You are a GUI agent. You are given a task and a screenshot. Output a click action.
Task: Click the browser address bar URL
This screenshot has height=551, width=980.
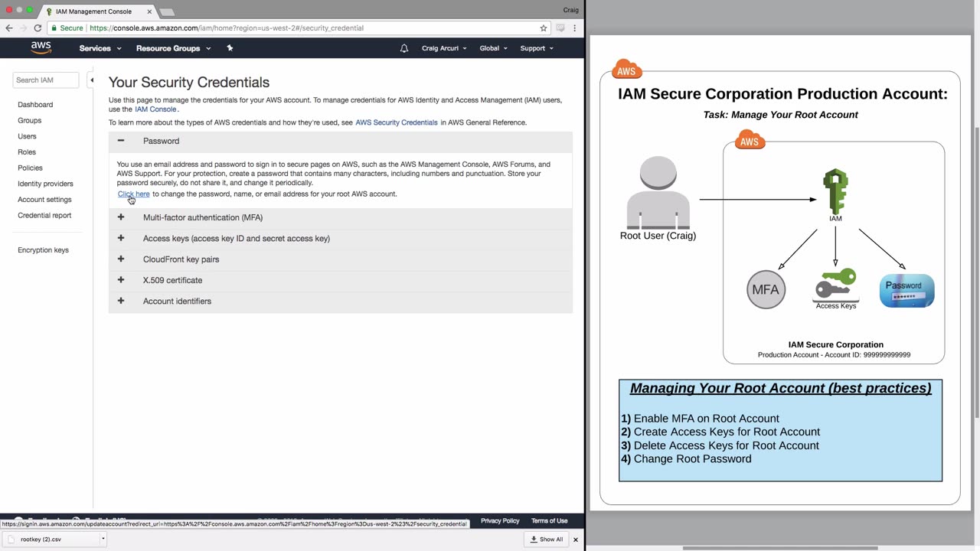[227, 28]
